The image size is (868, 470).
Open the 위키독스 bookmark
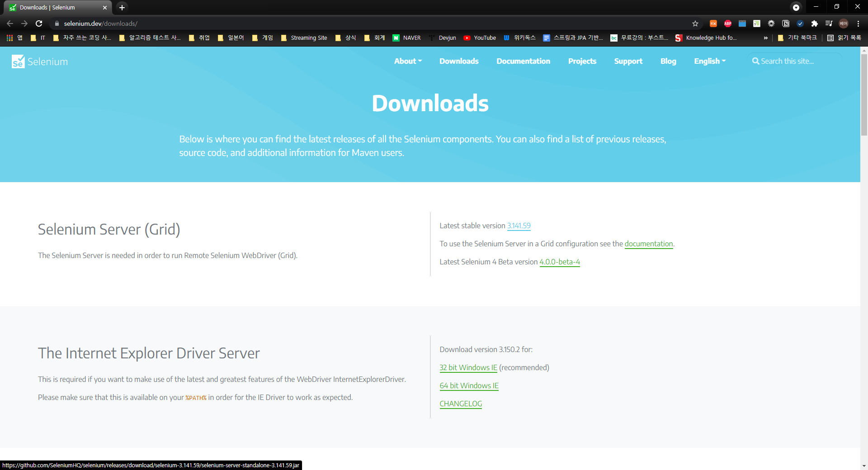pos(520,38)
